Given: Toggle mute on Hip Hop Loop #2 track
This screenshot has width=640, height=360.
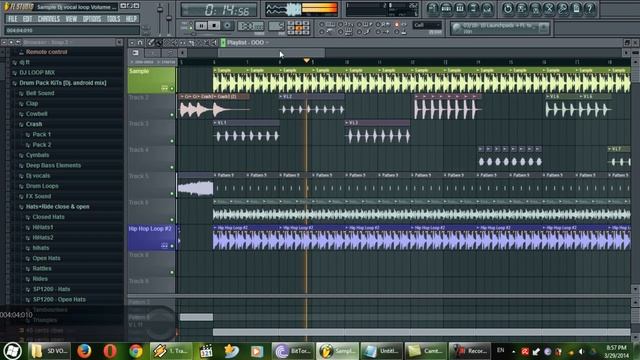Looking at the screenshot, I should point(172,246).
